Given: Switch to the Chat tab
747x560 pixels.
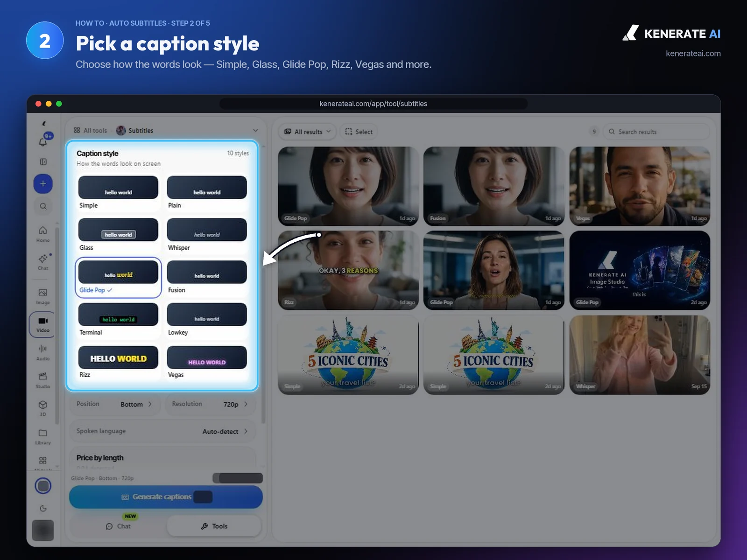Looking at the screenshot, I should pyautogui.click(x=118, y=526).
